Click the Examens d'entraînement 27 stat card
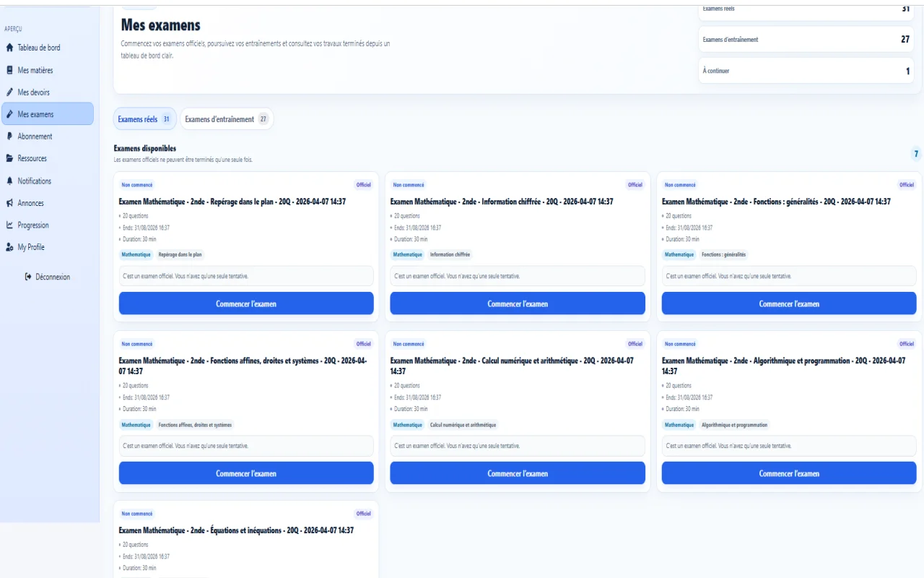The height and width of the screenshot is (578, 924). click(806, 40)
